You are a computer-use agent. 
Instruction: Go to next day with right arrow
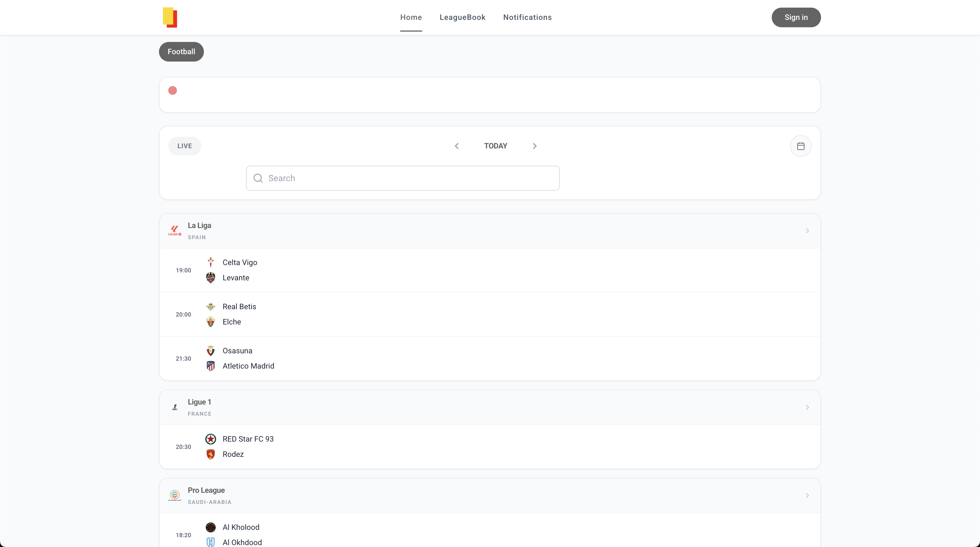(x=535, y=146)
